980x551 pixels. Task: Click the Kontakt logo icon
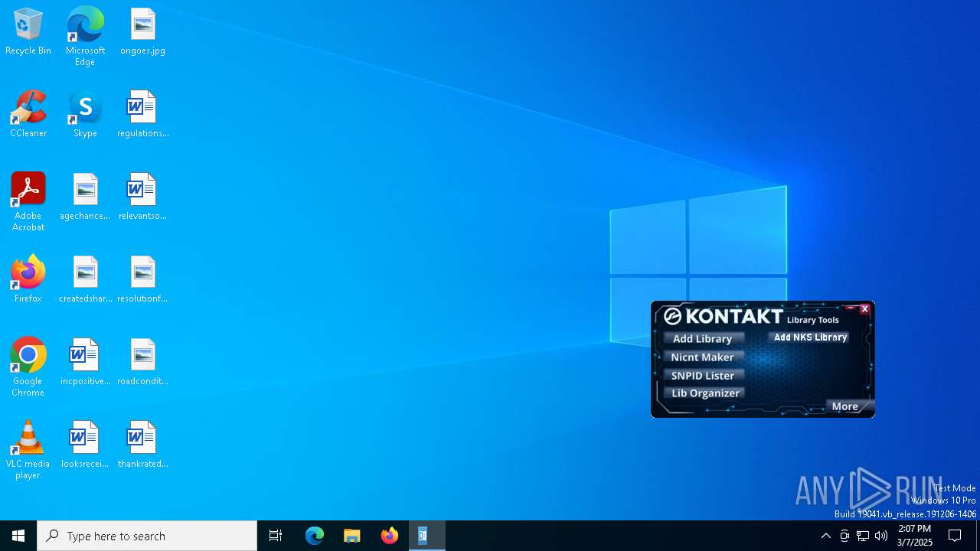click(673, 317)
